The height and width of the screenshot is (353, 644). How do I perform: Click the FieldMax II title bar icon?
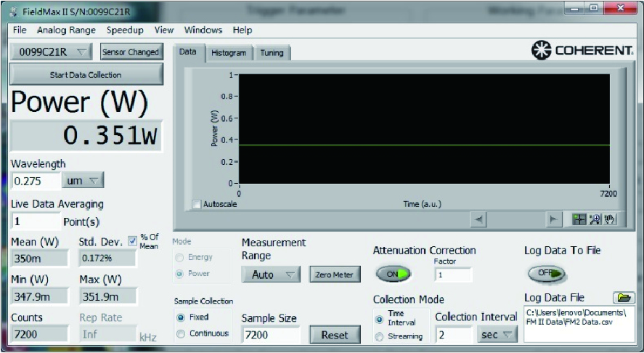pos(14,11)
